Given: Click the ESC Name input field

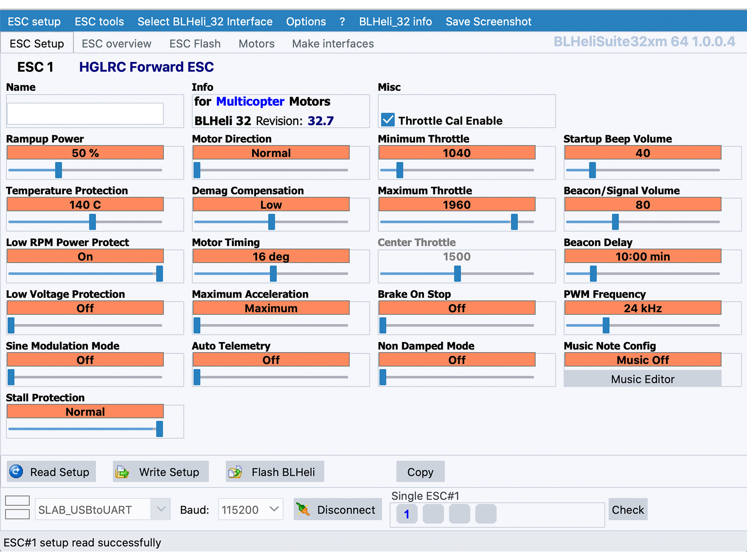Looking at the screenshot, I should point(85,114).
